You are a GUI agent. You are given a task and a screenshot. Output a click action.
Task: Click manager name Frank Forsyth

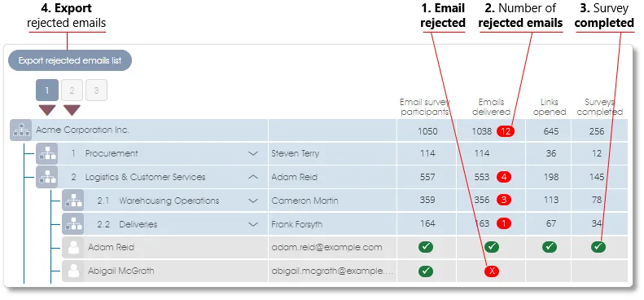(297, 224)
